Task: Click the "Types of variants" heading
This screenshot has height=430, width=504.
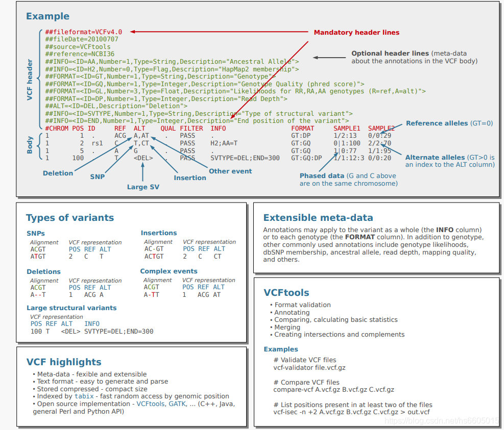Action: pos(70,218)
